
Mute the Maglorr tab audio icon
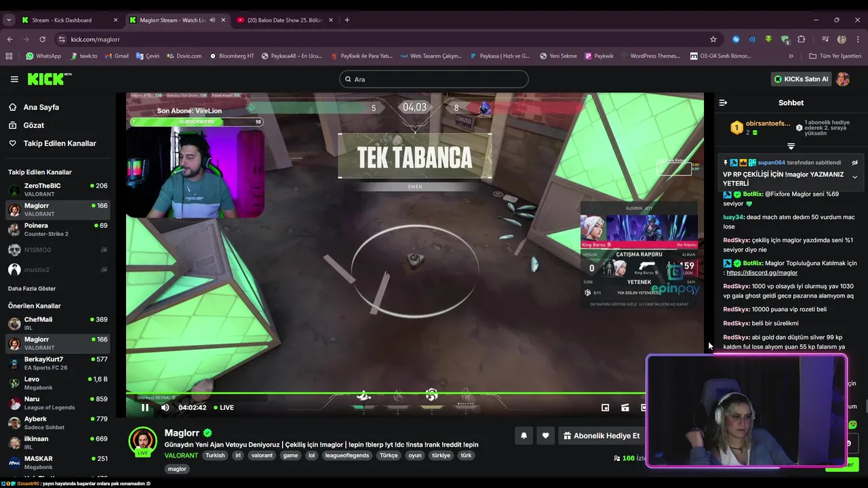[x=212, y=20]
